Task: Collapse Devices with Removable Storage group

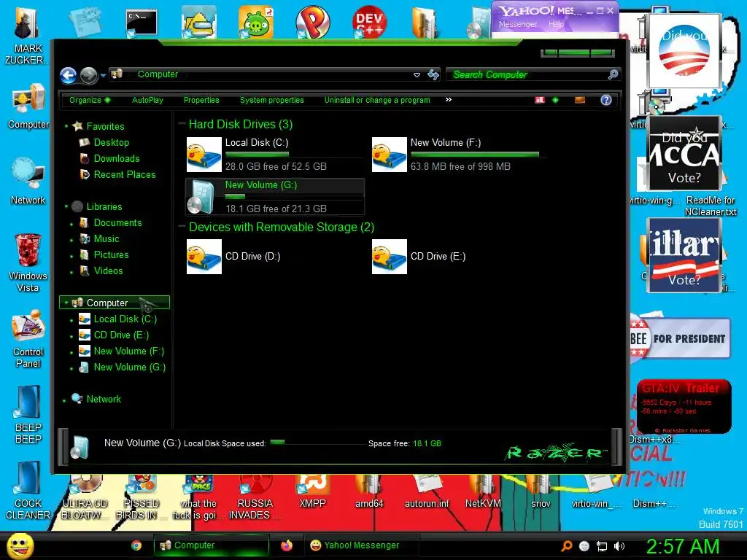Action: click(x=182, y=227)
